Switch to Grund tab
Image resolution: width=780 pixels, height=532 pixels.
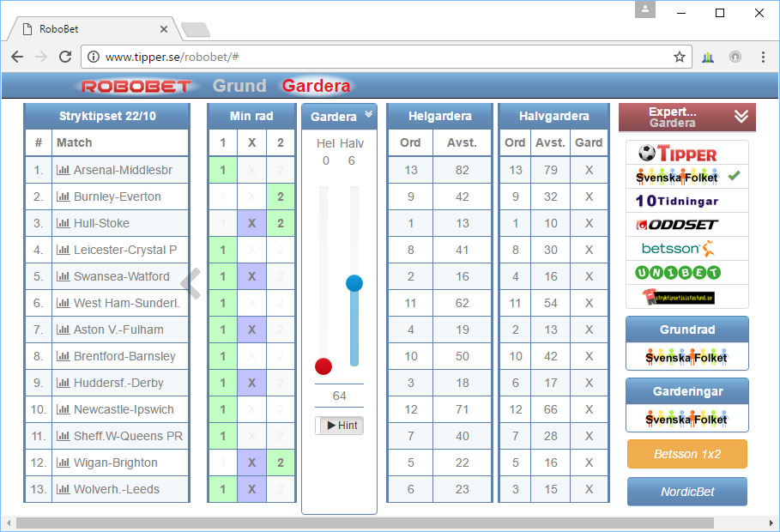click(239, 86)
